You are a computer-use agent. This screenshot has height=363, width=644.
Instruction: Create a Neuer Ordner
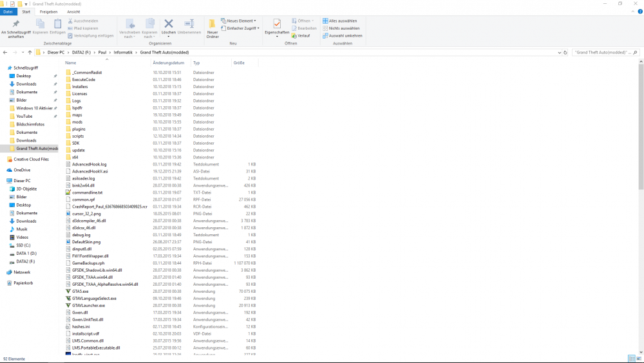click(x=213, y=29)
